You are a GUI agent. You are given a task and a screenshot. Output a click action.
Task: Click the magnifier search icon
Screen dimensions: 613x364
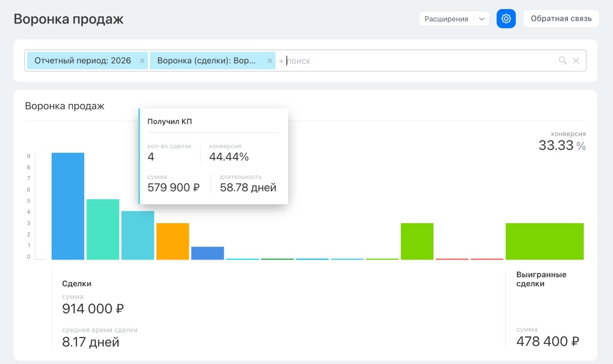pyautogui.click(x=563, y=60)
